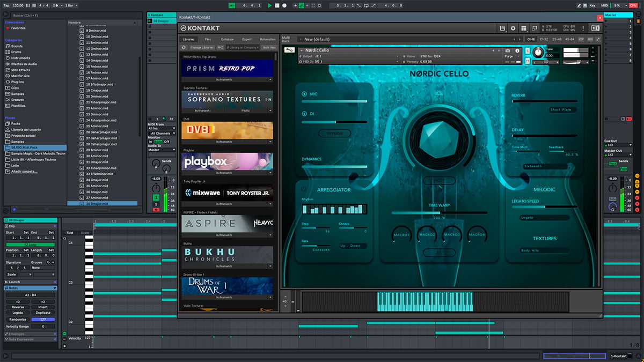Switch to Kontakt Libraries tab
This screenshot has width=644, height=362.
[x=188, y=39]
